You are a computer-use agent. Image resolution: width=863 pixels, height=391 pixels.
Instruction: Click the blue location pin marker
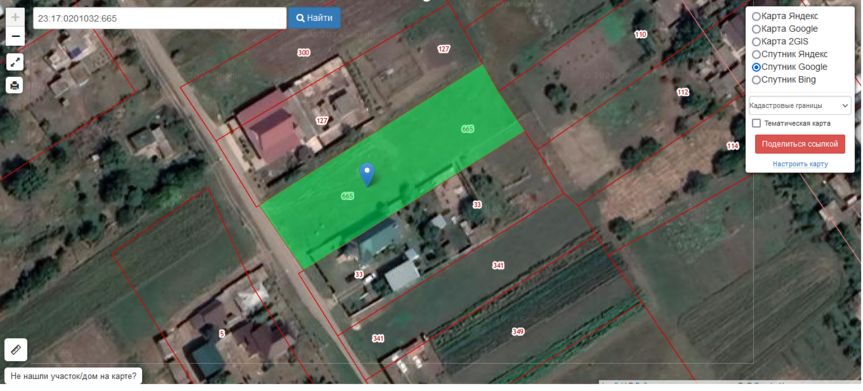point(367,174)
